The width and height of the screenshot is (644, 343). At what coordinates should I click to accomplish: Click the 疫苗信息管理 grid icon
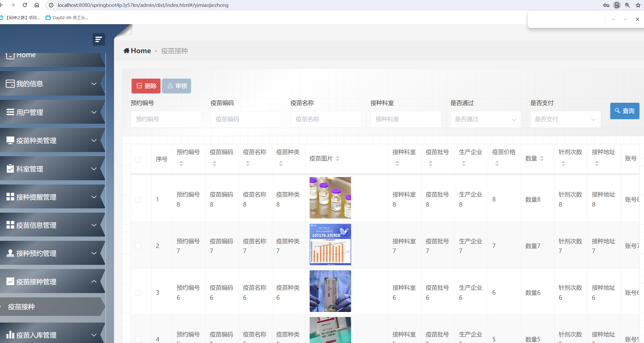tap(10, 225)
